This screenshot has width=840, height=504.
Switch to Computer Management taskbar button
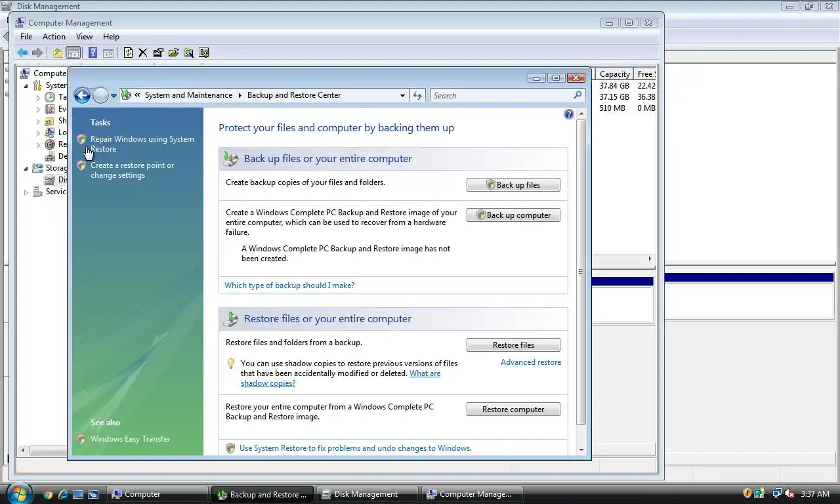point(472,494)
